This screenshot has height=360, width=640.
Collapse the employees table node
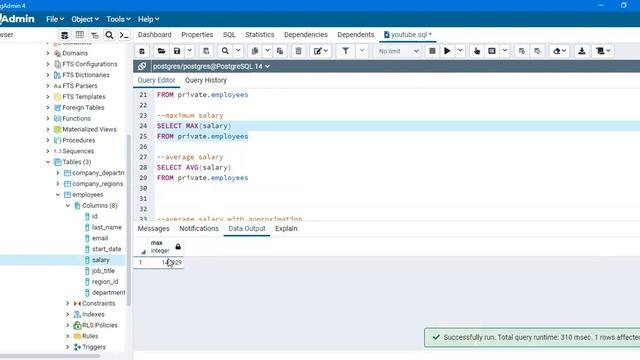point(58,195)
